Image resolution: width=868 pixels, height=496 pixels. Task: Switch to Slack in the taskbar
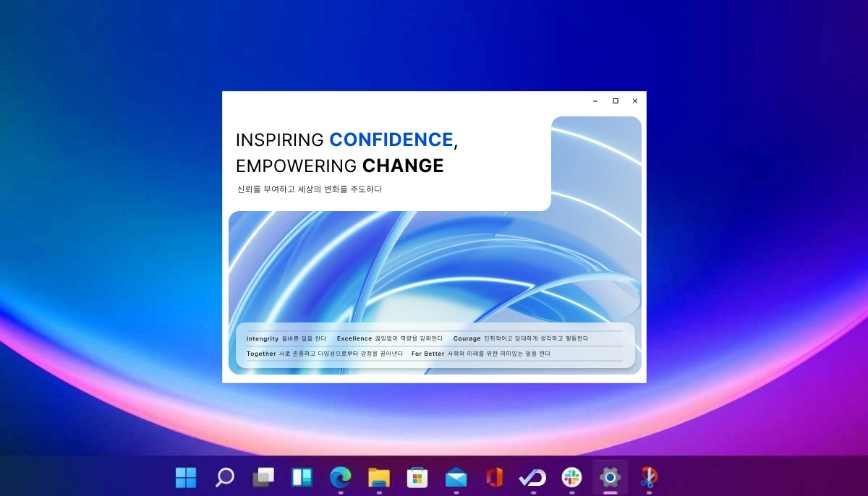572,477
